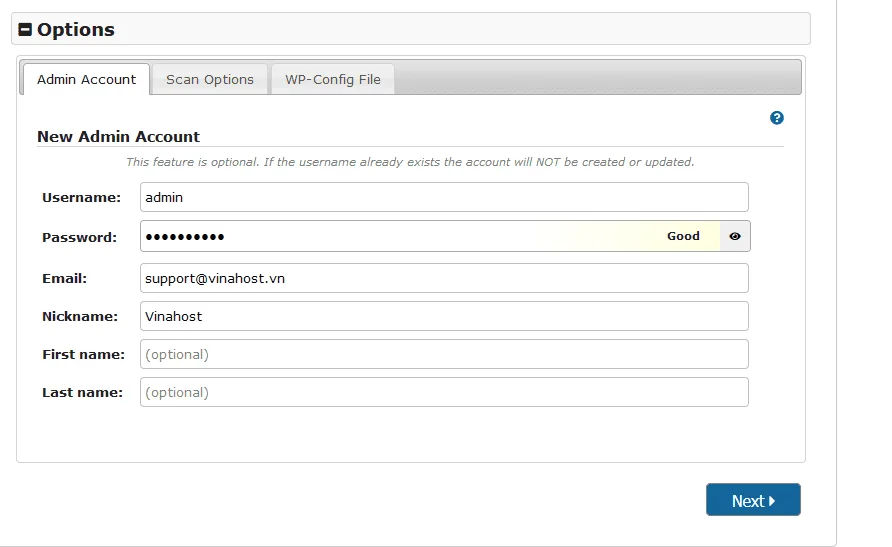892x547 pixels.
Task: Click the New Admin Account heading
Action: (x=118, y=136)
